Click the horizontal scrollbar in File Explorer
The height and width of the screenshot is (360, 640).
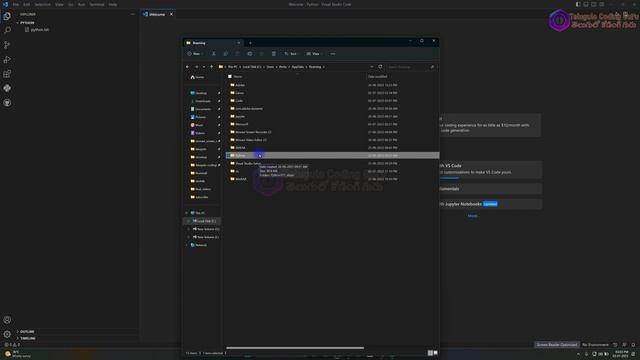295,348
